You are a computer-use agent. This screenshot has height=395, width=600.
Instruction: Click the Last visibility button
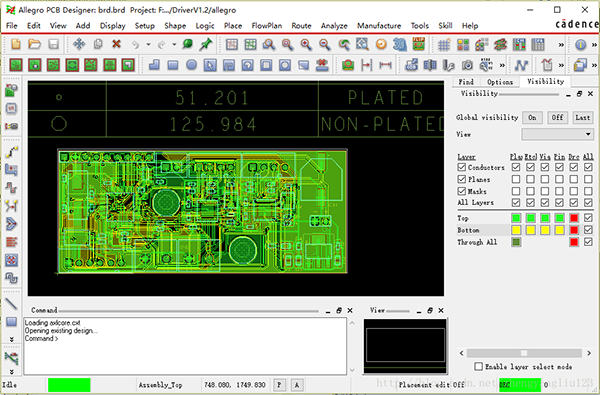582,118
